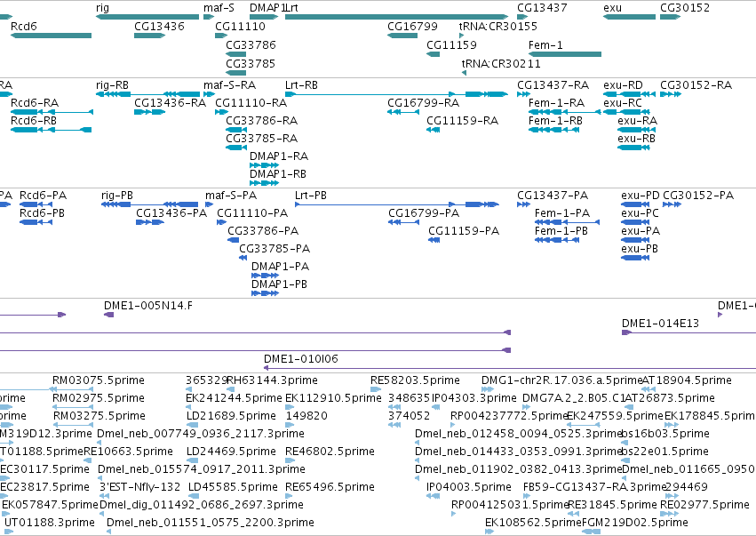
Task: Click the CG16799 gene label
Action: click(x=412, y=26)
